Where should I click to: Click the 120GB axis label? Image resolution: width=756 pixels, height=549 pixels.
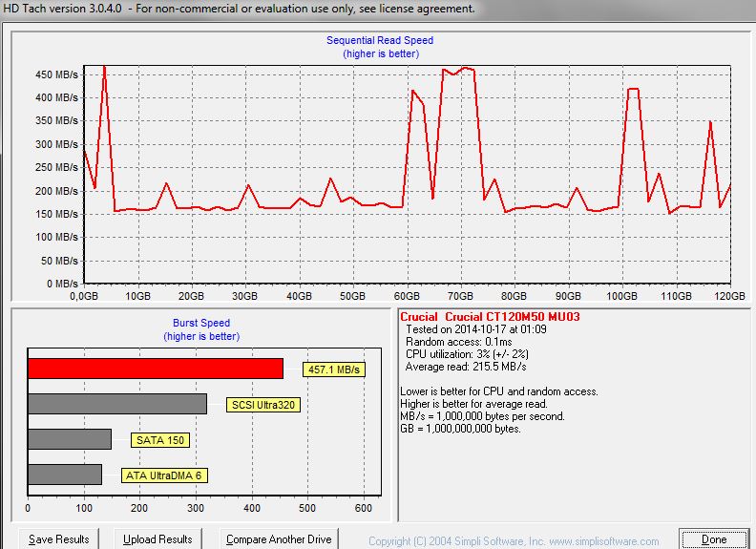(729, 296)
